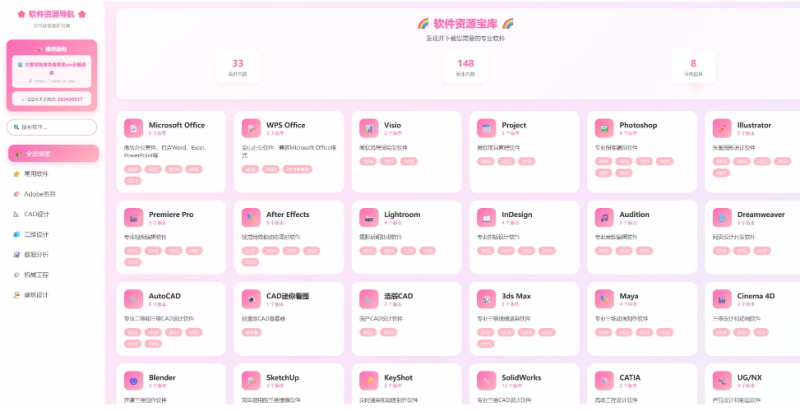
Task: Click the Maya card title
Action: [629, 296]
